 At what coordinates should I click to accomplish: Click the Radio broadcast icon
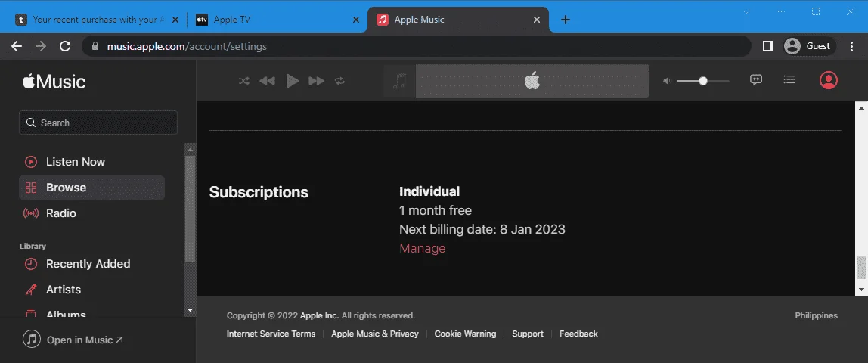tap(30, 213)
